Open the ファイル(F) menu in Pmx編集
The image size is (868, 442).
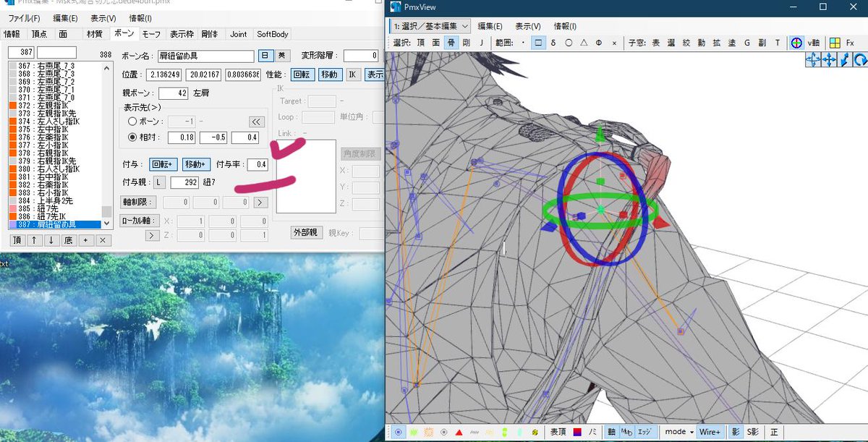pos(24,18)
